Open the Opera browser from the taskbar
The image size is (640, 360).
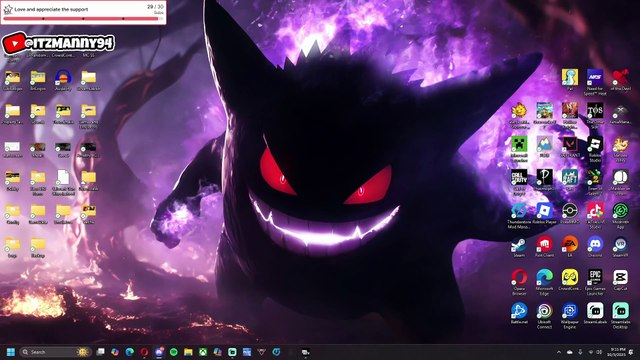[x=144, y=352]
